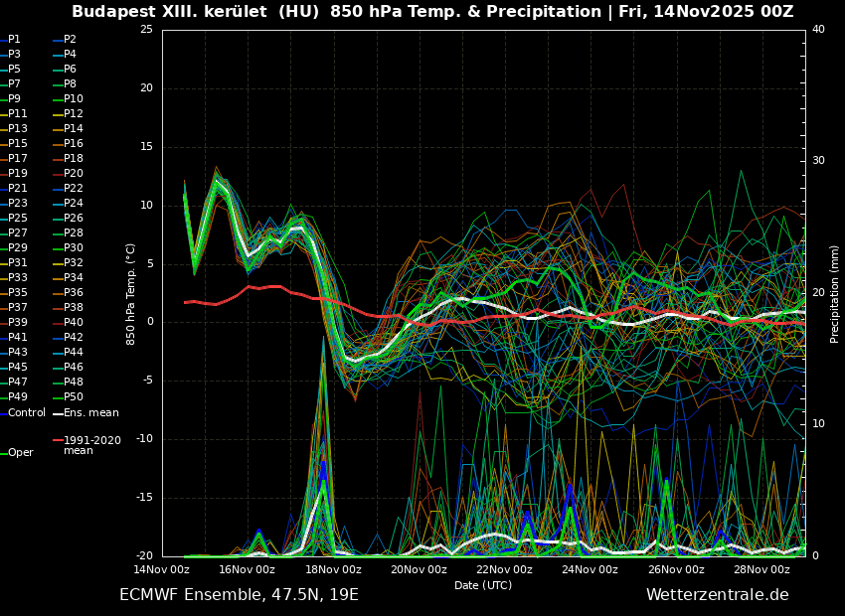Click the chart title text
845x616 pixels.
pyautogui.click(x=432, y=12)
